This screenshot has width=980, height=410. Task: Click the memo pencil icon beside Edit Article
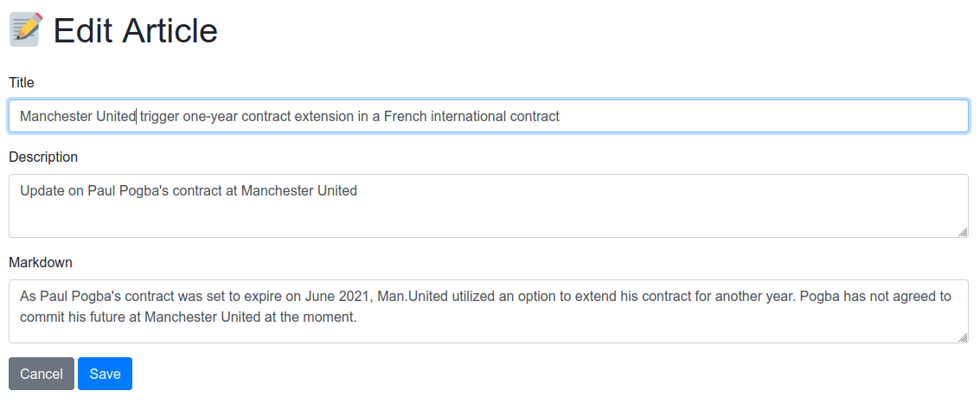point(26,30)
